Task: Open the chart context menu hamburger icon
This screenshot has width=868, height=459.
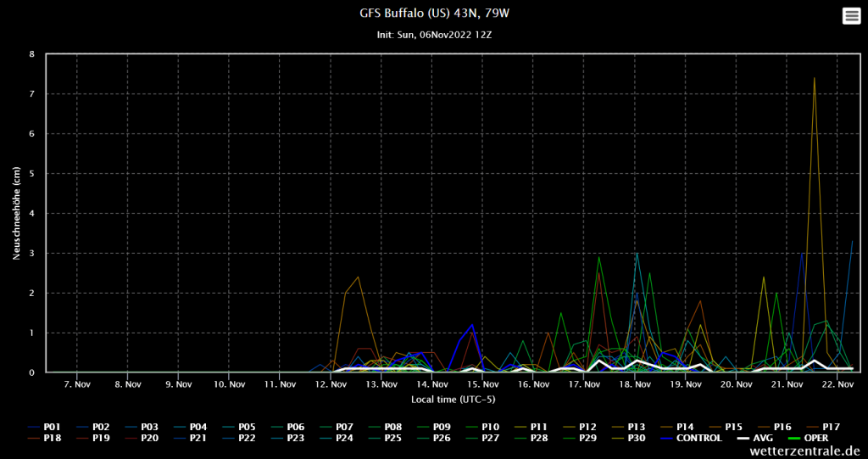Action: (x=850, y=16)
